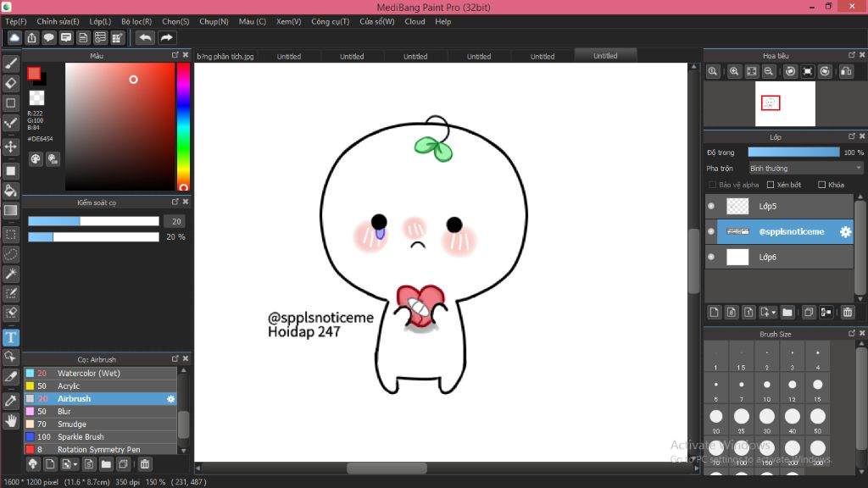Select the Smudge brush

click(x=100, y=424)
